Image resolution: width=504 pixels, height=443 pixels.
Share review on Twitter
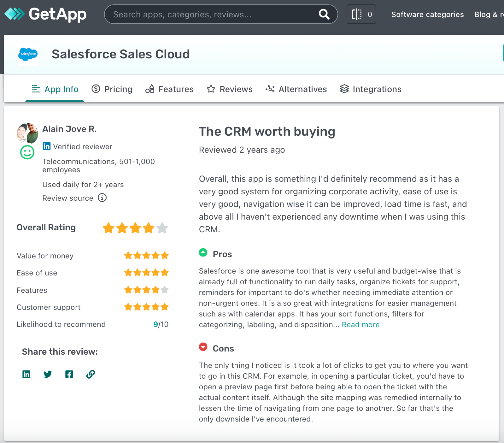[48, 374]
